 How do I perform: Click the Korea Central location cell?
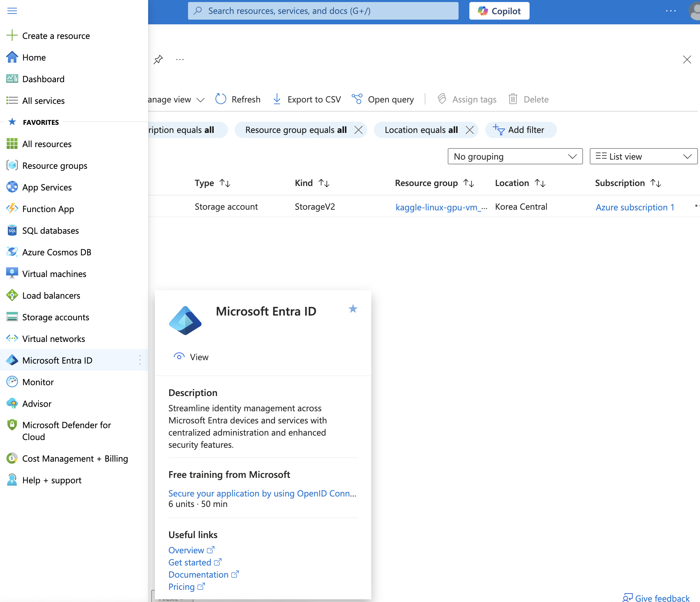pyautogui.click(x=521, y=206)
